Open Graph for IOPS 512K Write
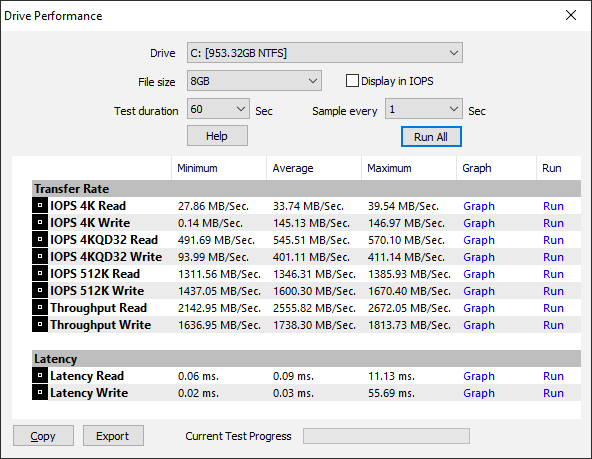592x459 pixels. point(479,291)
